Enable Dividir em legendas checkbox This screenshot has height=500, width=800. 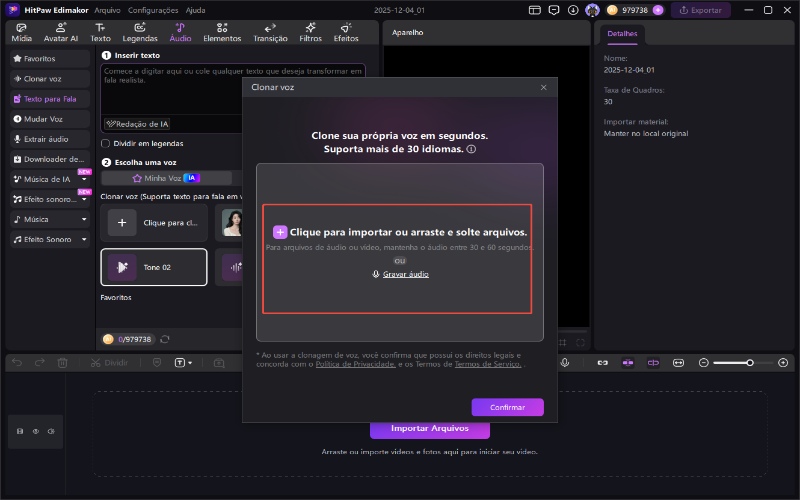(106, 143)
